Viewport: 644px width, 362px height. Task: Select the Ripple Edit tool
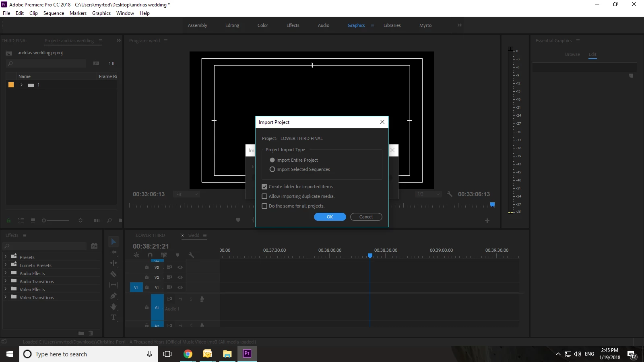click(x=114, y=263)
